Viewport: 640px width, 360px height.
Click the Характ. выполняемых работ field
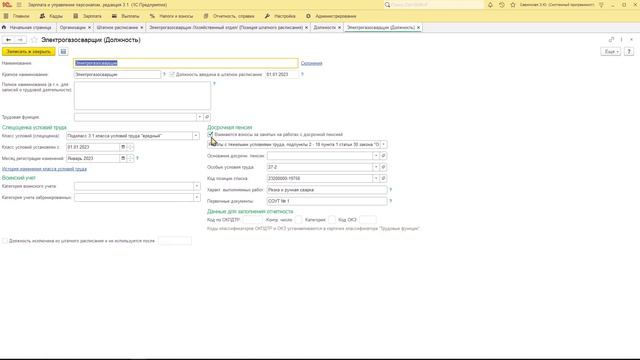pyautogui.click(x=327, y=190)
